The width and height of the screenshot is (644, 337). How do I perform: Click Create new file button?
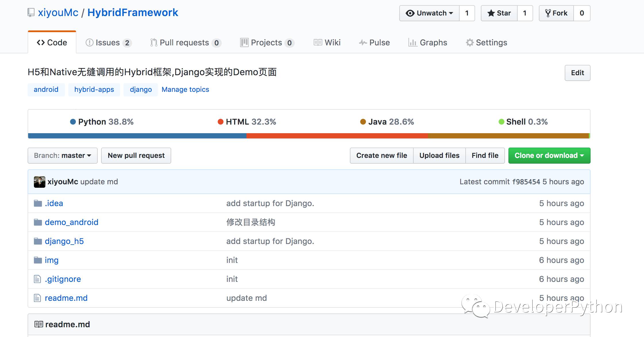coord(382,156)
